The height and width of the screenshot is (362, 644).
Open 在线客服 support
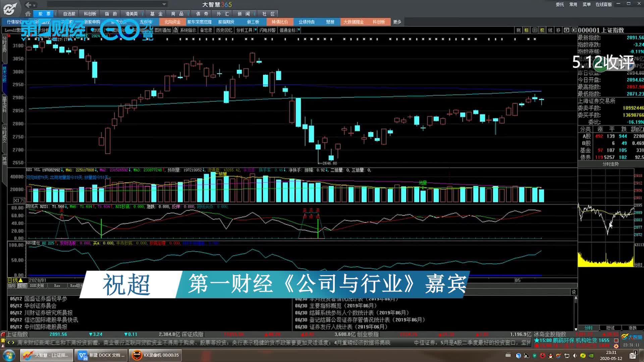click(x=604, y=4)
